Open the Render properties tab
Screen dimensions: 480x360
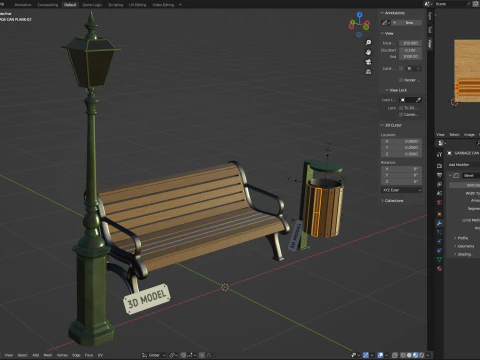(439, 166)
